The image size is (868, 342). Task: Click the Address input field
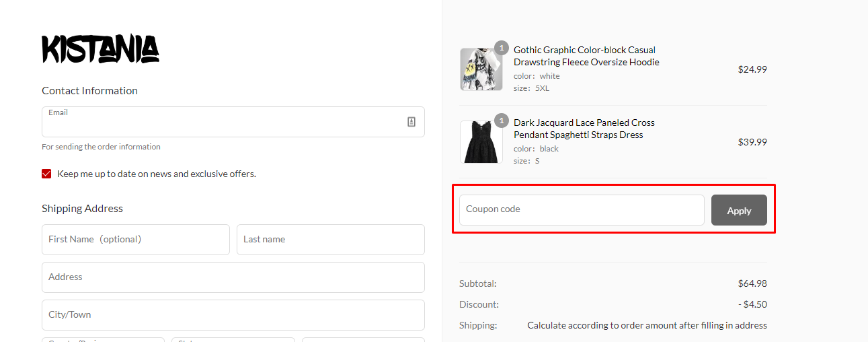(233, 277)
